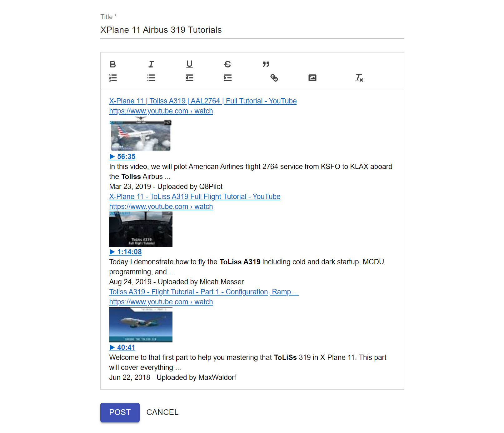This screenshot has width=504, height=433.
Task: Click the CANCEL button
Action: click(x=162, y=412)
